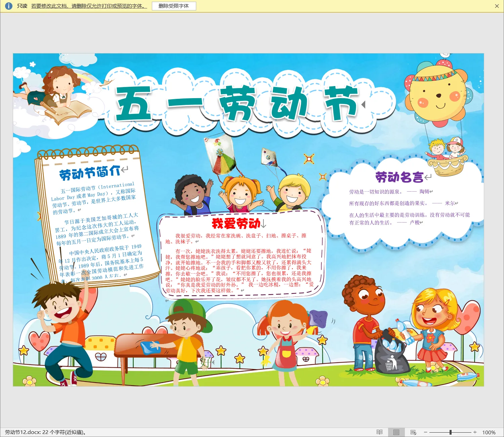
Task: Open the link about removing restricted fonts
Action: coord(89,6)
